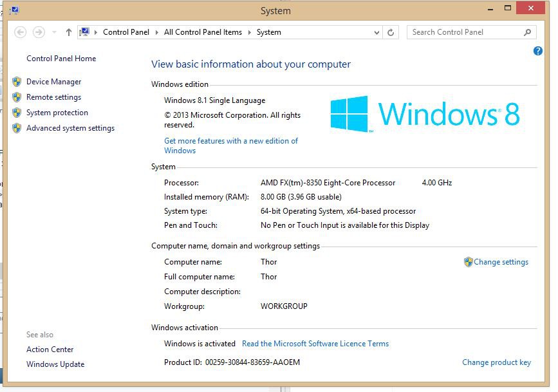Open System protection
558x392 pixels.
[x=57, y=113]
